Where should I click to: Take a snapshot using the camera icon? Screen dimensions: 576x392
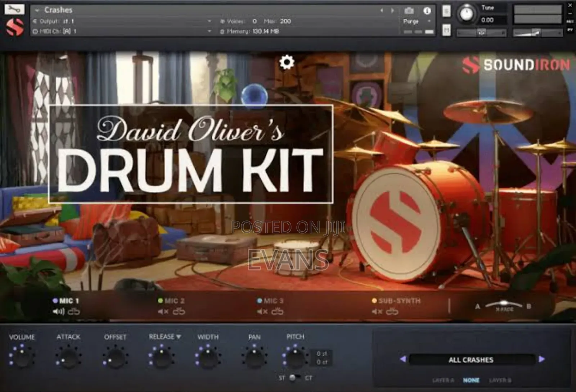[x=409, y=11]
